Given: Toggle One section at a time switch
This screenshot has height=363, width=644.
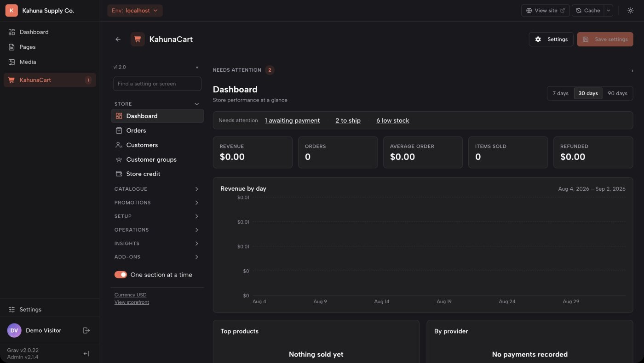Looking at the screenshot, I should tap(121, 274).
